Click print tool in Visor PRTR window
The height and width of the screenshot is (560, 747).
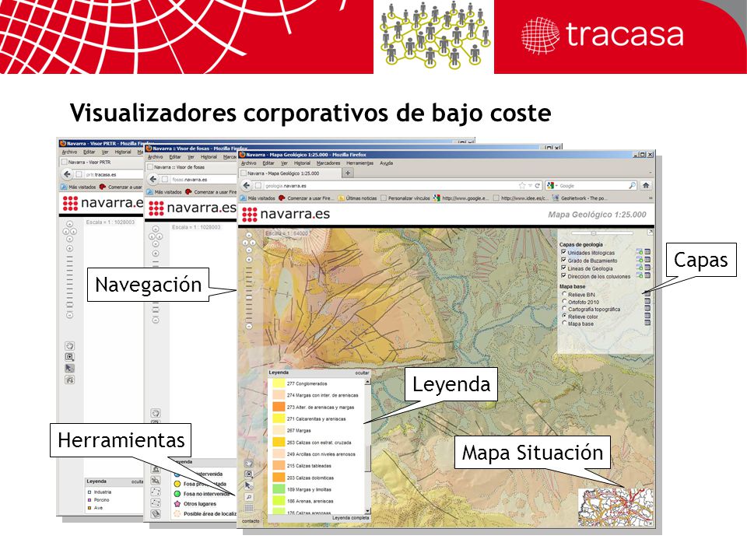pos(69,380)
